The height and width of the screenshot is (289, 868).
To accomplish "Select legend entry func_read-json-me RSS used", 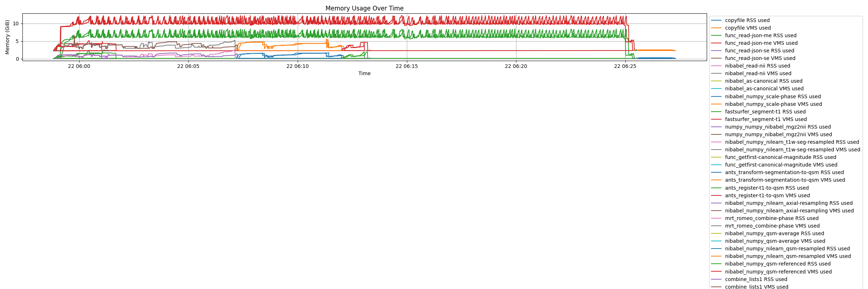I will (754, 35).
